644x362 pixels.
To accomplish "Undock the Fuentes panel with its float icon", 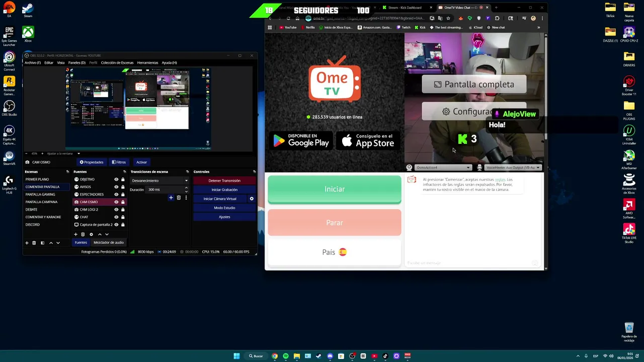I will point(125,172).
